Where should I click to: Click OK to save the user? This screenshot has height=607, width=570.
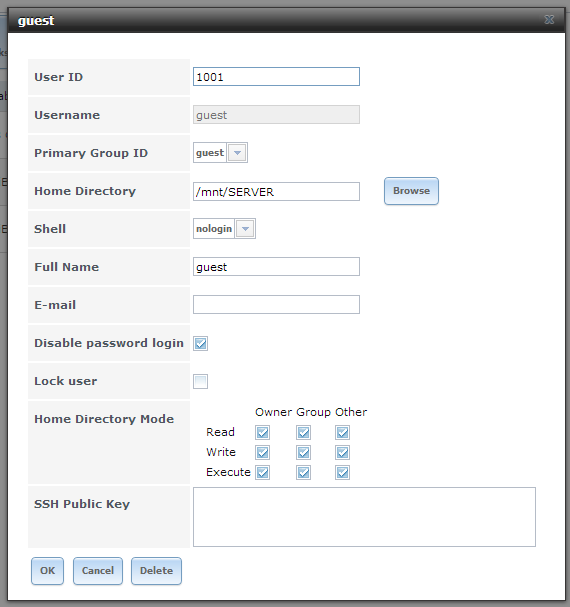click(47, 571)
